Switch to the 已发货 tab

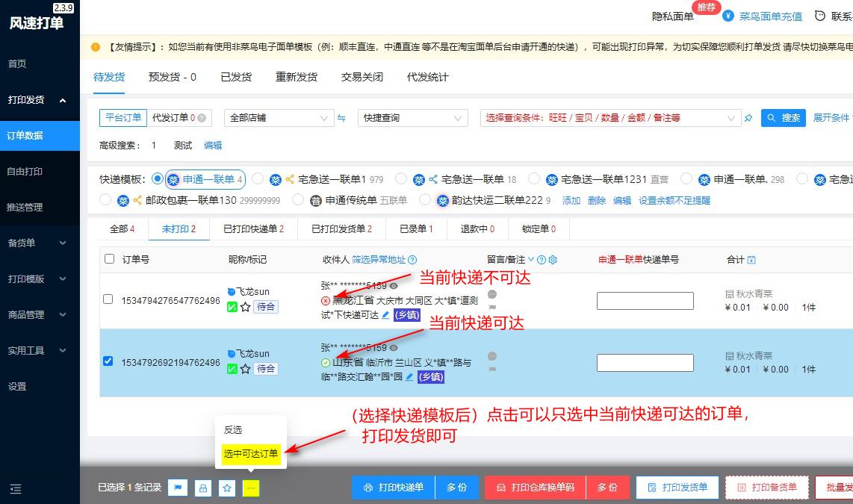coord(237,76)
